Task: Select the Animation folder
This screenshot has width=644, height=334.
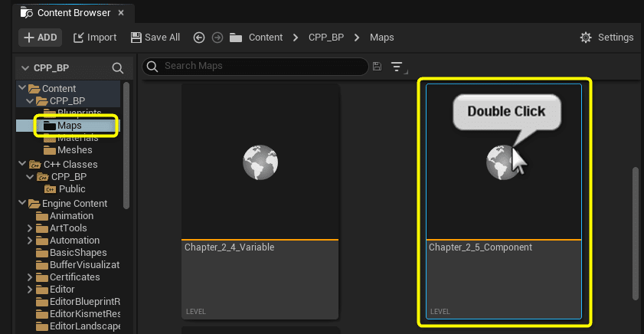Action: [x=64, y=216]
